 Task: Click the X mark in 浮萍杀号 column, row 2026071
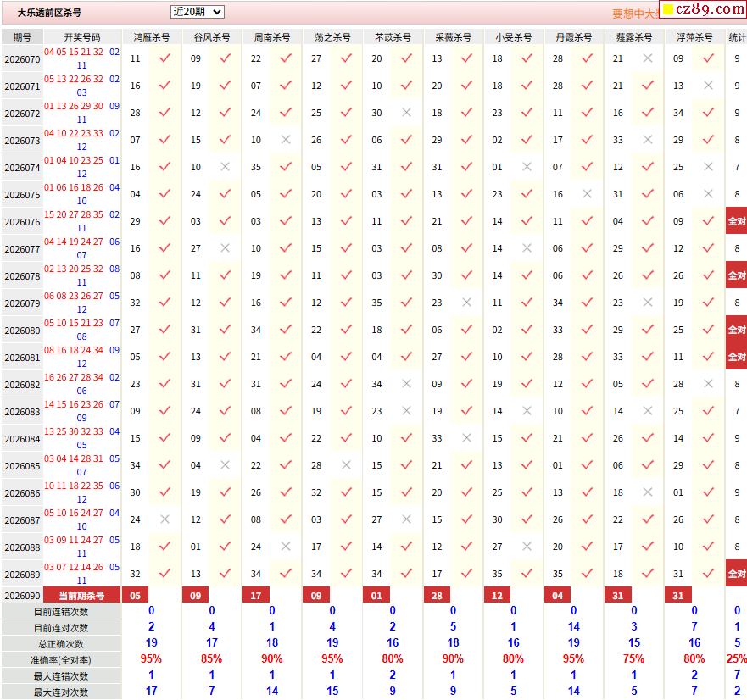(708, 86)
